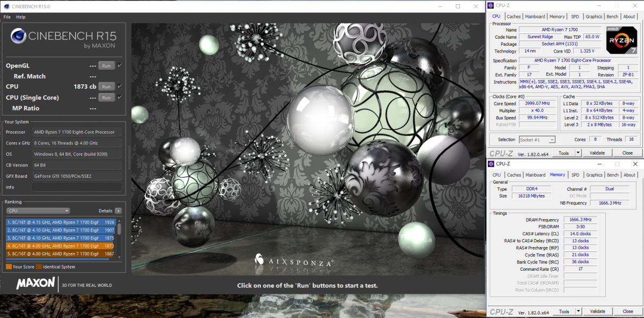Click Close button in top CPU-Z window

(627, 153)
